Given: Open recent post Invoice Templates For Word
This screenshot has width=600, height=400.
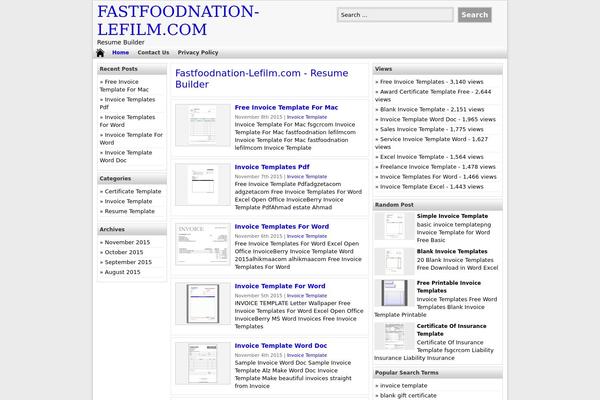Looking at the screenshot, I should point(127,121).
